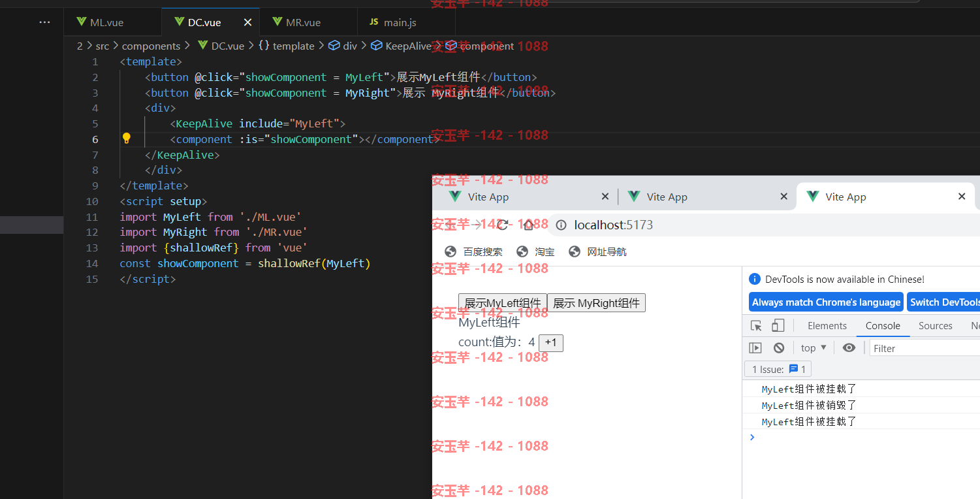Expand the template breadcrumb symbol list
Image resolution: width=980 pixels, height=499 pixels.
click(x=286, y=46)
